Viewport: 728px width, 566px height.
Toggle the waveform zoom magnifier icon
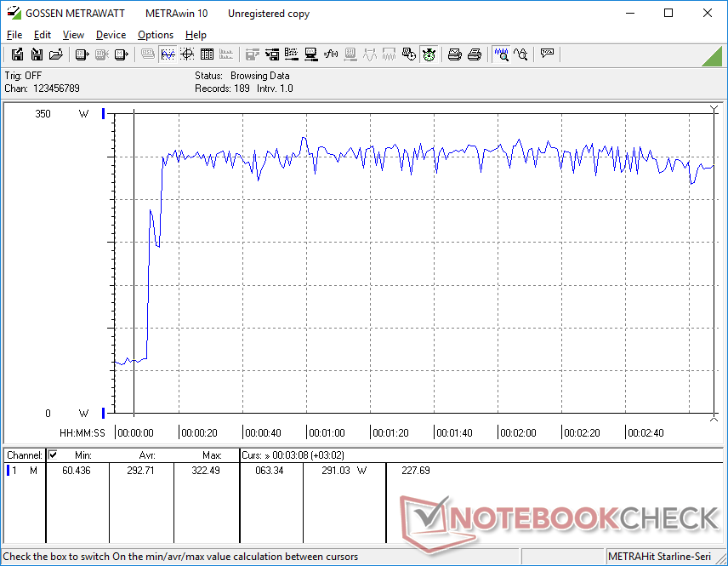(x=501, y=54)
